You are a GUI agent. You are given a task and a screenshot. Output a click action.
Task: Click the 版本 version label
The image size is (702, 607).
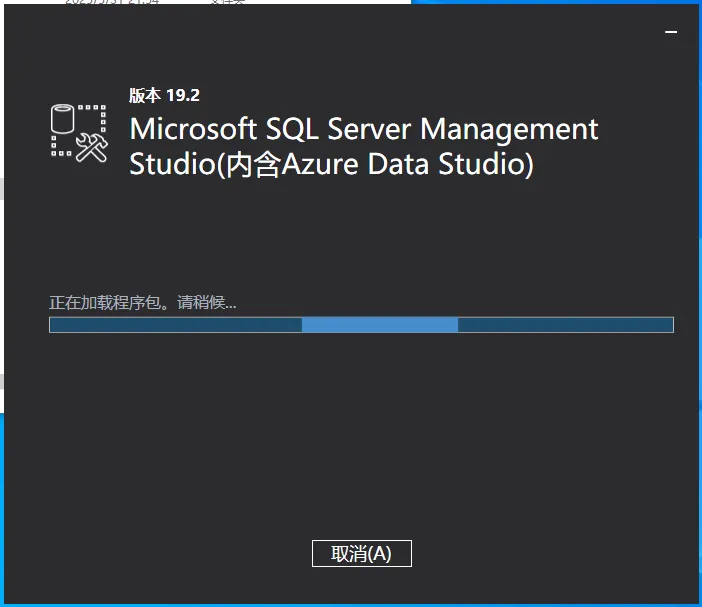point(144,96)
